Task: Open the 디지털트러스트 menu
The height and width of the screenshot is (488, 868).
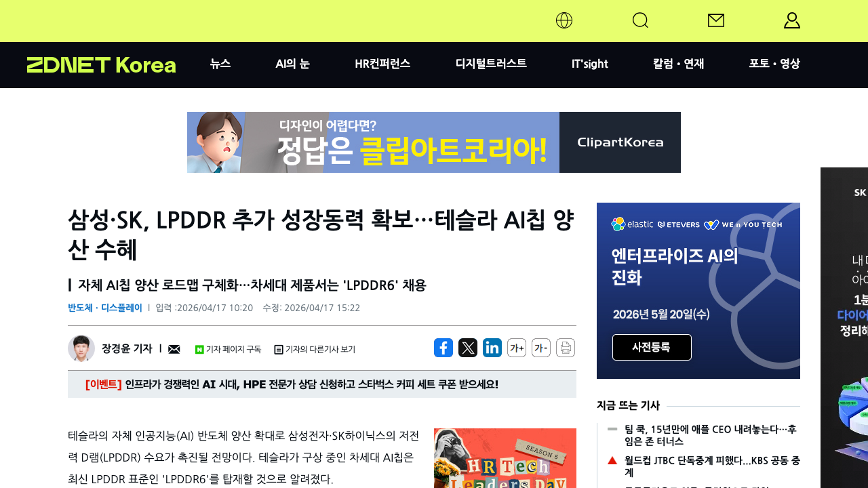Action: coord(491,64)
